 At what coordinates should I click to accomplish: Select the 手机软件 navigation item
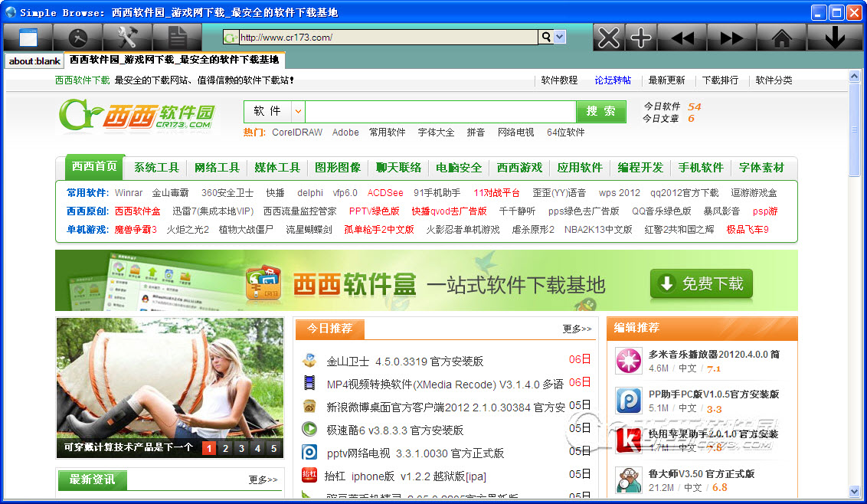coord(701,168)
